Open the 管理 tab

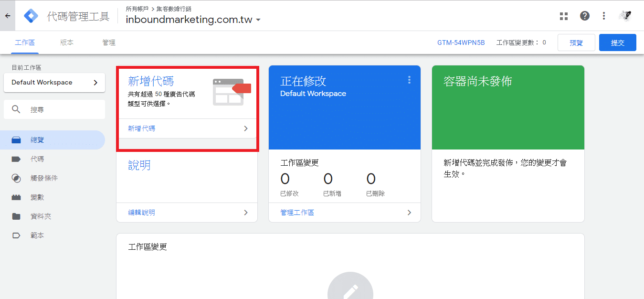point(108,42)
